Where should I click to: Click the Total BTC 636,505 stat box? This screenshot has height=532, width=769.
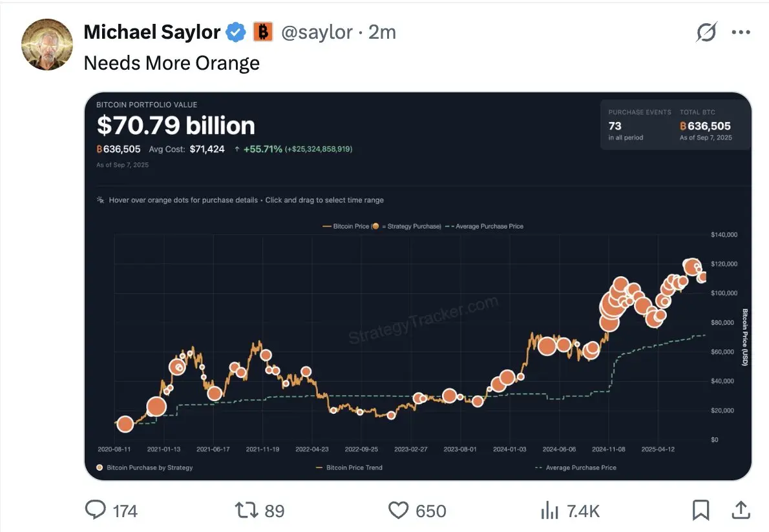point(706,125)
